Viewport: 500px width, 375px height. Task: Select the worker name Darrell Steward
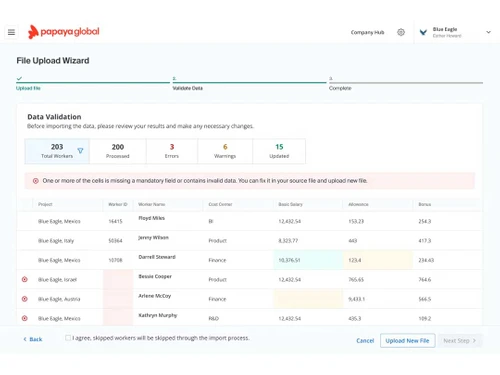coord(157,257)
